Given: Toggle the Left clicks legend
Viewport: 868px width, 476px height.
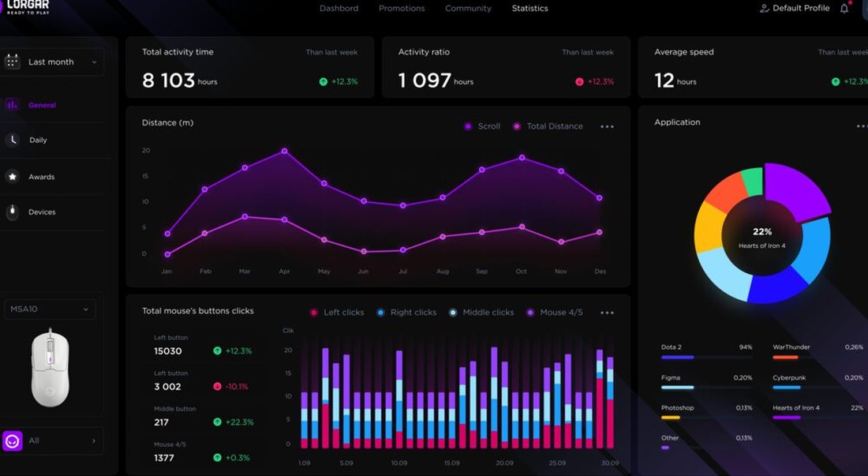Looking at the screenshot, I should (337, 312).
